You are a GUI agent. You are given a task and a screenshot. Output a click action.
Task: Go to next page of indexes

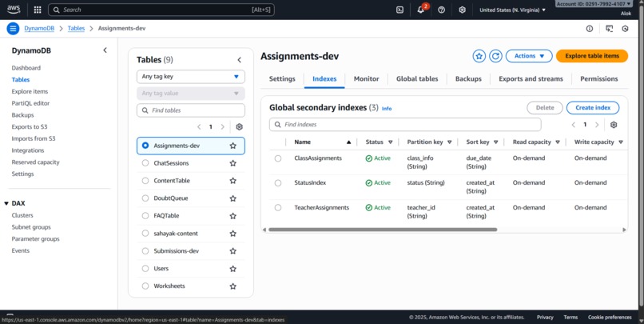click(597, 125)
